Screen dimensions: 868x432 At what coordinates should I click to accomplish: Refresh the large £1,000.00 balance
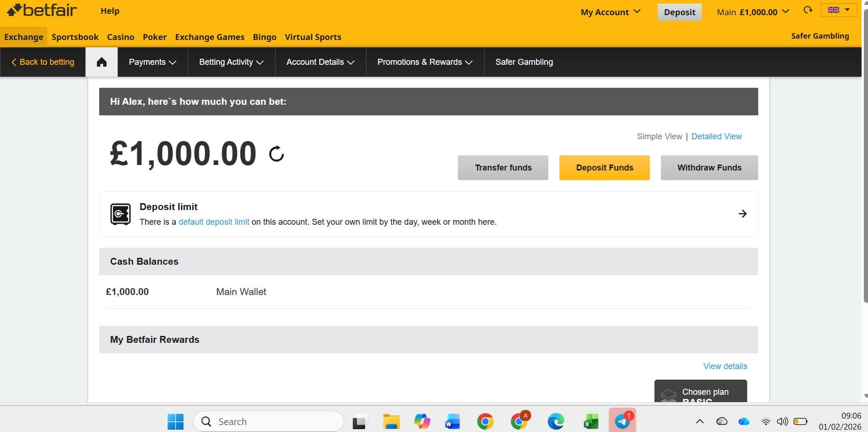pos(276,154)
